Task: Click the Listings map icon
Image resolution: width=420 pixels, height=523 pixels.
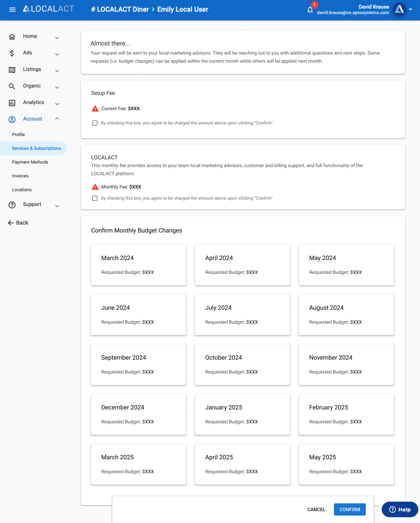Action: [12, 70]
